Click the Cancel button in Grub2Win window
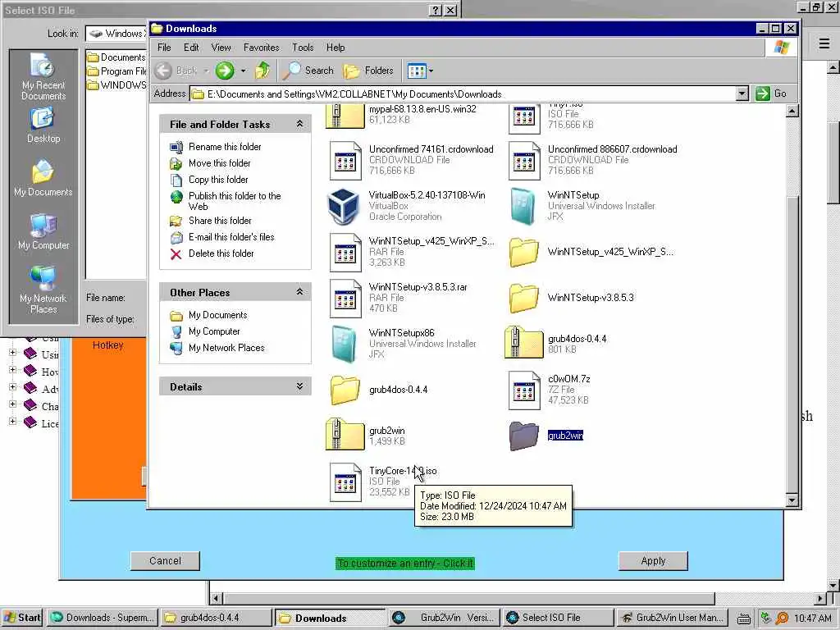 tap(165, 561)
